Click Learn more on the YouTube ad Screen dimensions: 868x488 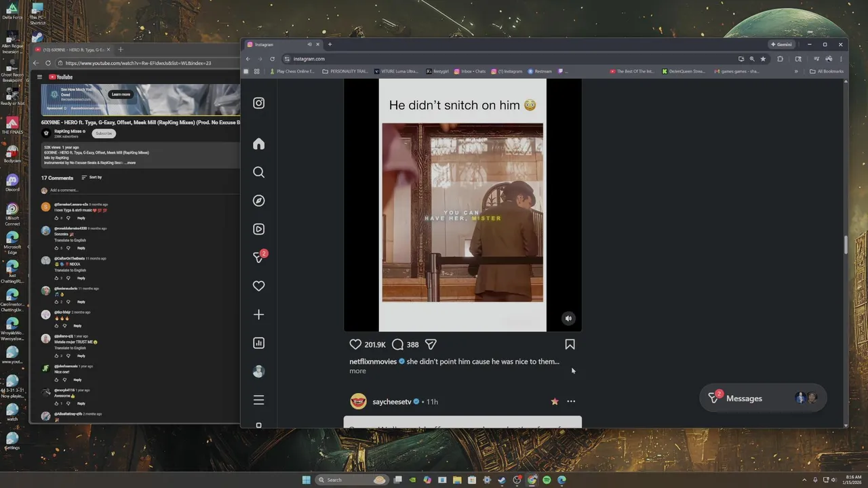click(121, 94)
